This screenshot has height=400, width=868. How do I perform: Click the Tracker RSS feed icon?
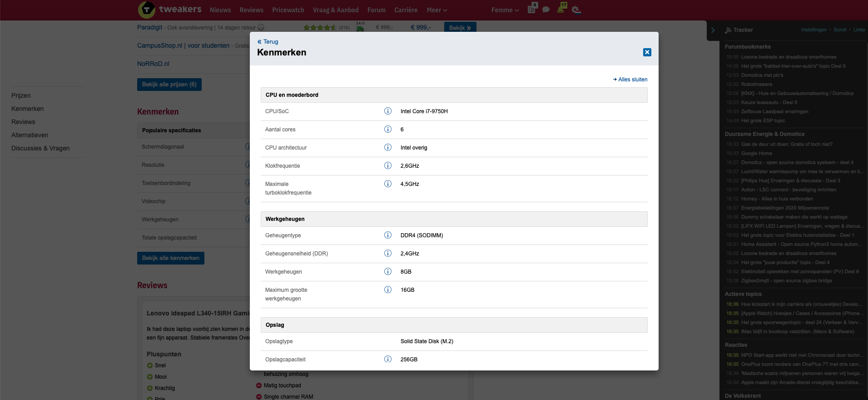point(728,30)
